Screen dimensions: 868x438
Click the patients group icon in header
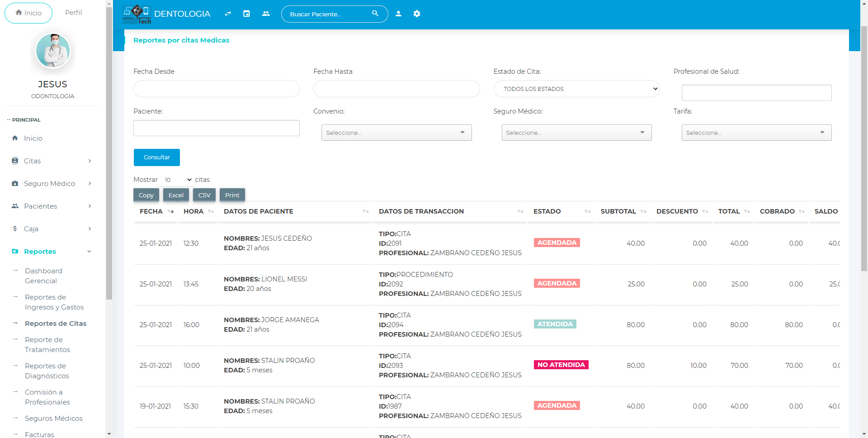click(x=266, y=14)
